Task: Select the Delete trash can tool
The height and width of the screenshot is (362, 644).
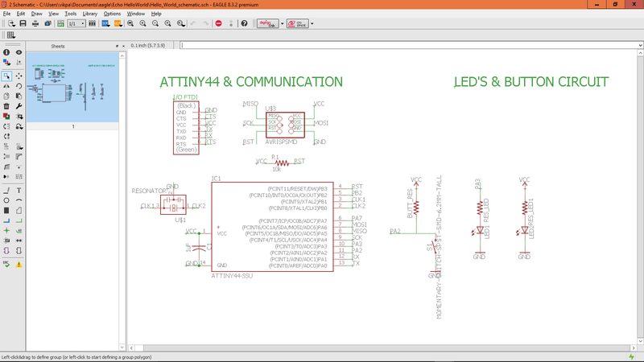Action: pyautogui.click(x=6, y=106)
